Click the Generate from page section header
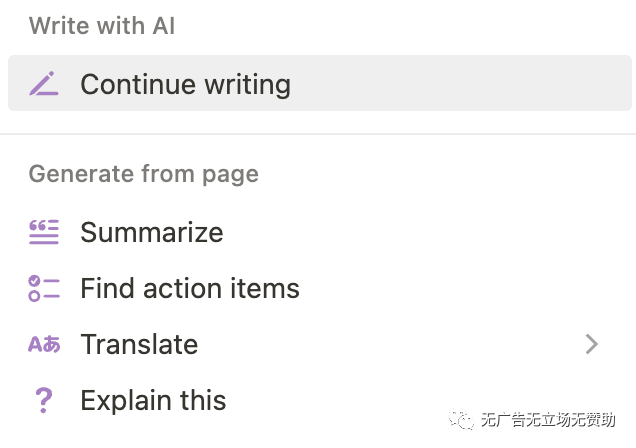Image resolution: width=636 pixels, height=448 pixels. pos(144,174)
